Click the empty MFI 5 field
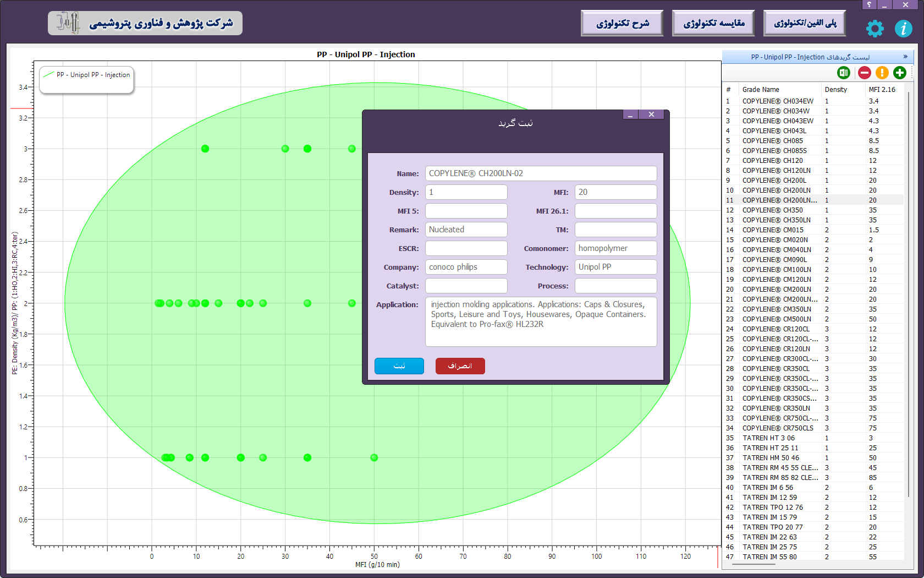The height and width of the screenshot is (578, 924). tap(466, 211)
